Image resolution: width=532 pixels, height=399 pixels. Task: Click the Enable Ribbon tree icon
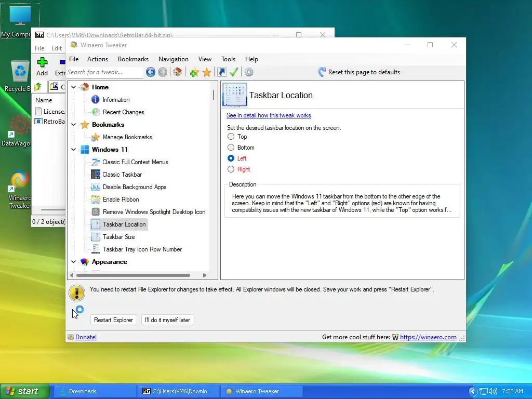point(96,199)
